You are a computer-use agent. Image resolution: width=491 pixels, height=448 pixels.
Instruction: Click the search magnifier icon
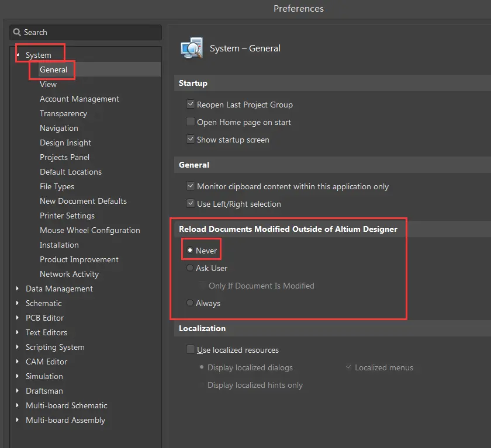click(x=17, y=32)
